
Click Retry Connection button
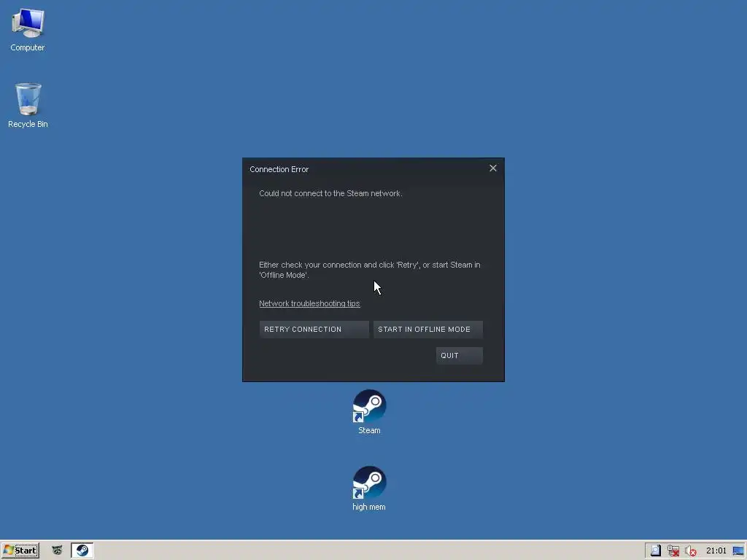(x=314, y=329)
